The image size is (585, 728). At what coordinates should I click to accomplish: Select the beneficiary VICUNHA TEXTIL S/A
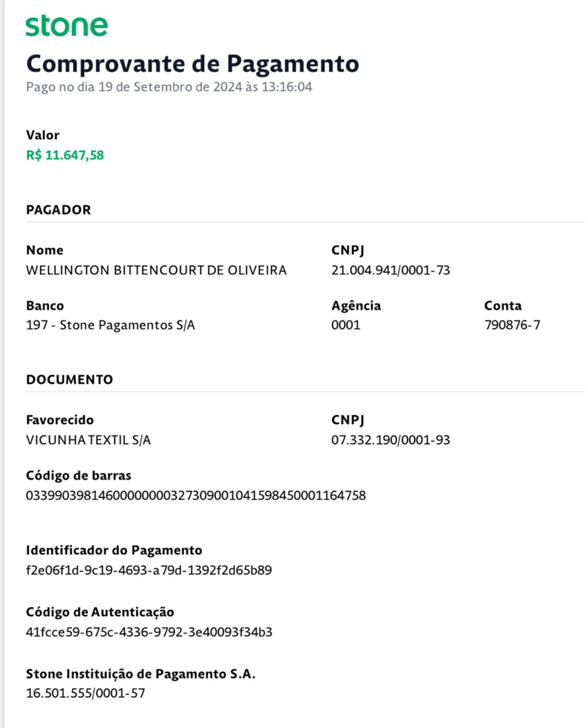tap(89, 440)
